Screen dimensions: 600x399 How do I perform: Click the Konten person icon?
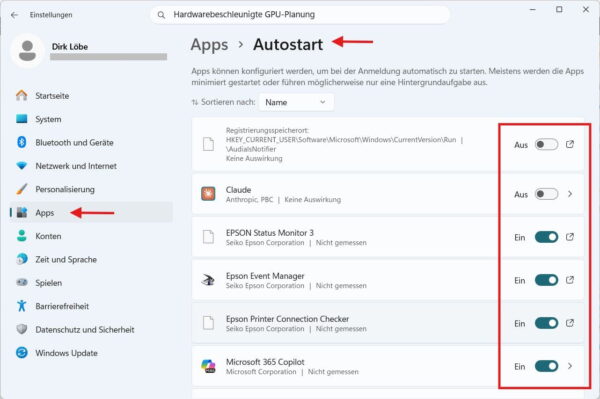[22, 236]
